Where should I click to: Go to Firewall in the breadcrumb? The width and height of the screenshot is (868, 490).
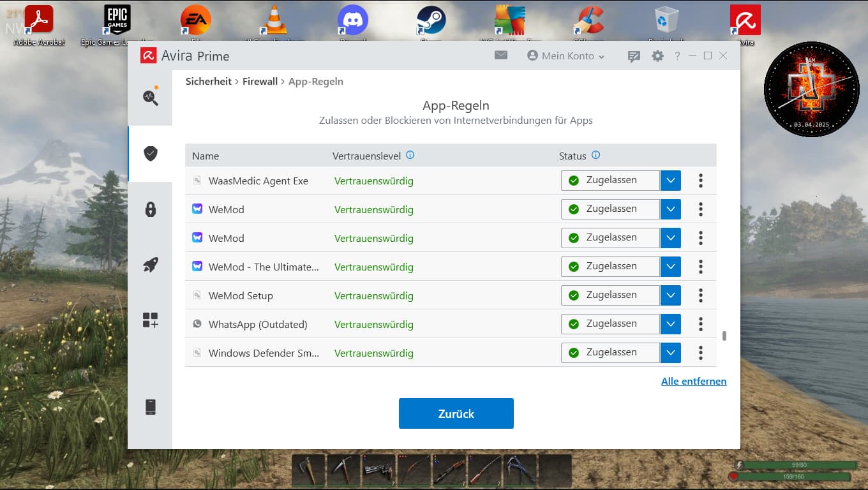260,82
